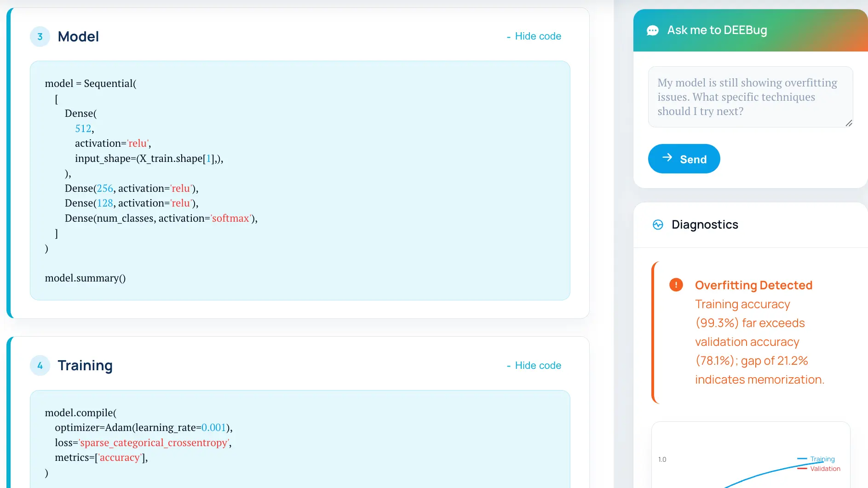This screenshot has width=868, height=488.
Task: Toggle the Training series in the chart legend
Action: pos(822,459)
